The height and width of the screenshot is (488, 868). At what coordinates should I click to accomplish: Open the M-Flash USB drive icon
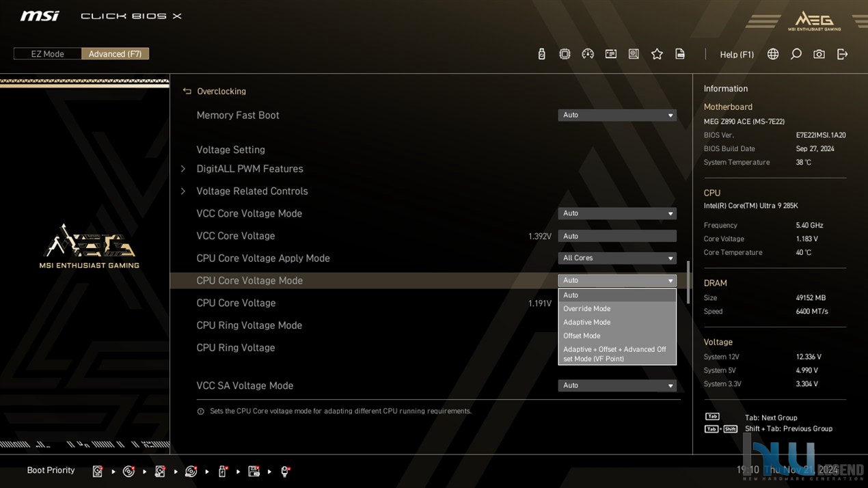(x=541, y=54)
